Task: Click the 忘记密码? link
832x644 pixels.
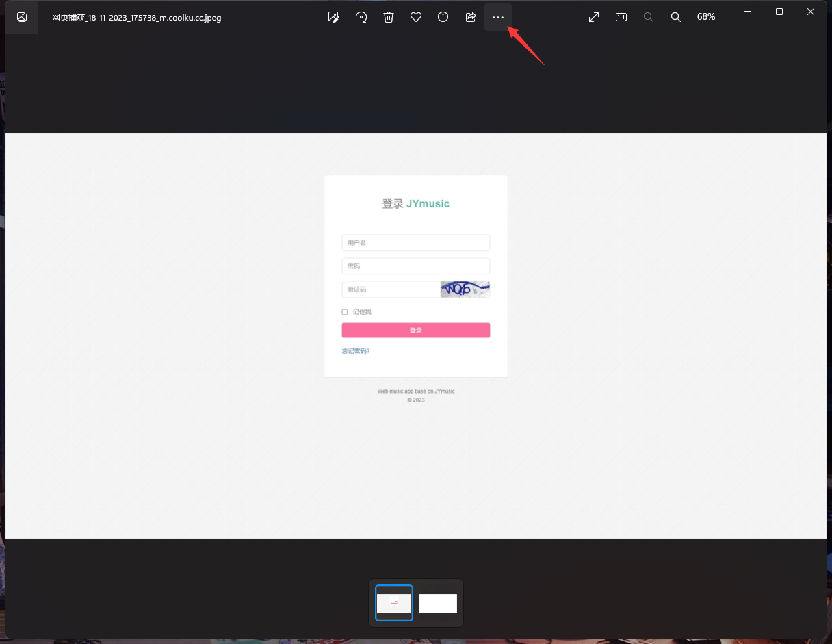Action: click(356, 351)
